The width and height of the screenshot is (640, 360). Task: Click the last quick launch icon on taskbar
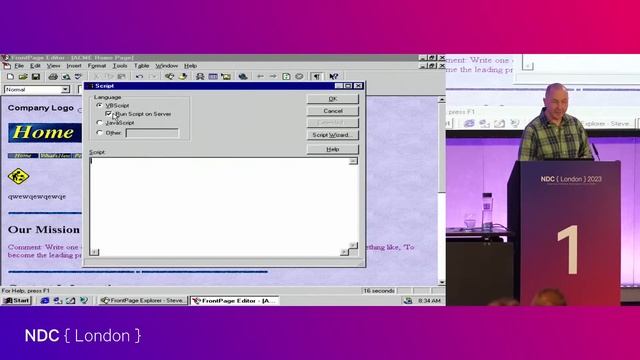pos(84,301)
